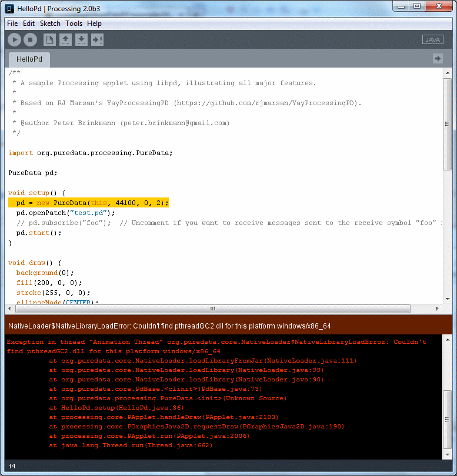
Task: Click the line pd.openPatch("test.pd");
Action: click(66, 213)
